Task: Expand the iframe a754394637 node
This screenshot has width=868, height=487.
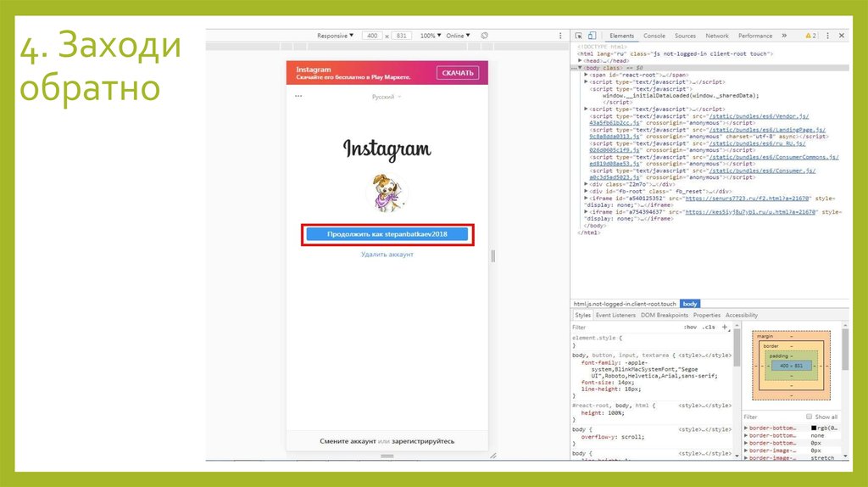Action: pyautogui.click(x=586, y=211)
